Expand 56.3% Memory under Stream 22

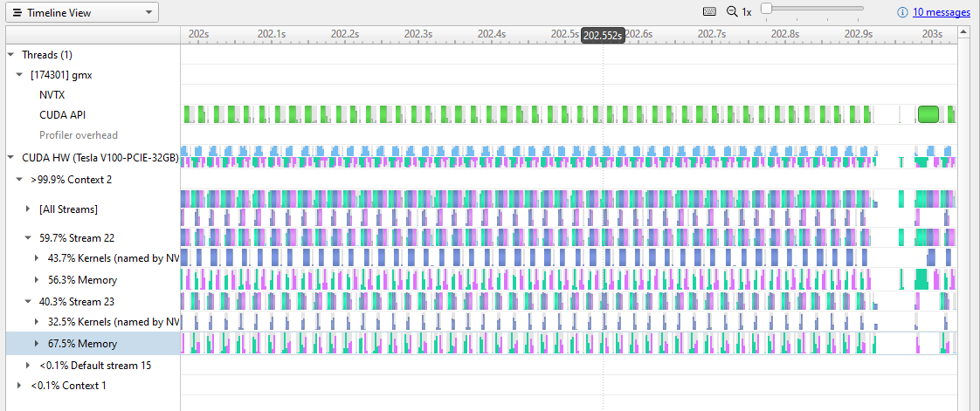tap(37, 280)
